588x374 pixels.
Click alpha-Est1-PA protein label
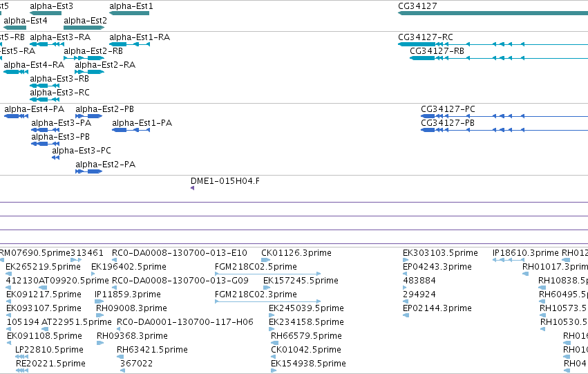coord(142,123)
